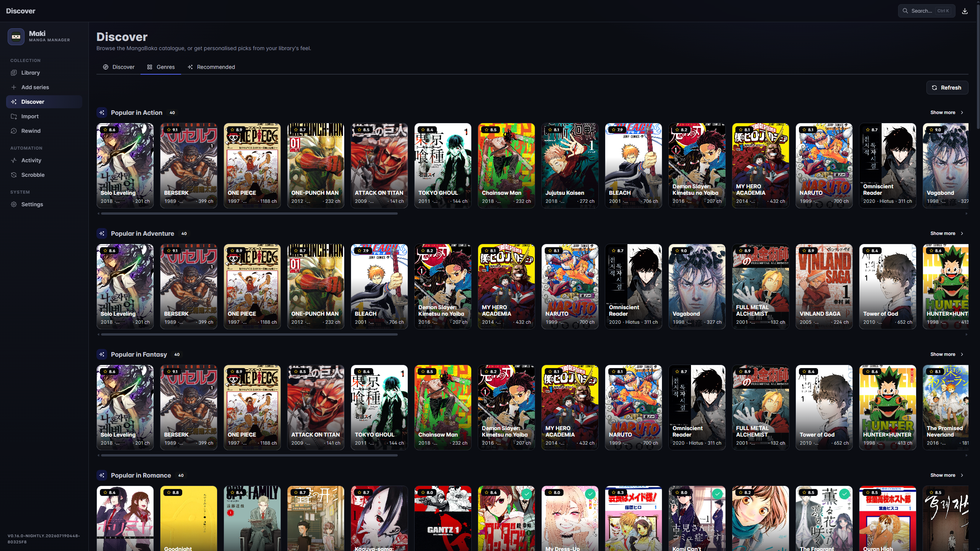Open Jujutsu Kaisen cover in Action row
This screenshot has width=980, height=551.
(570, 166)
